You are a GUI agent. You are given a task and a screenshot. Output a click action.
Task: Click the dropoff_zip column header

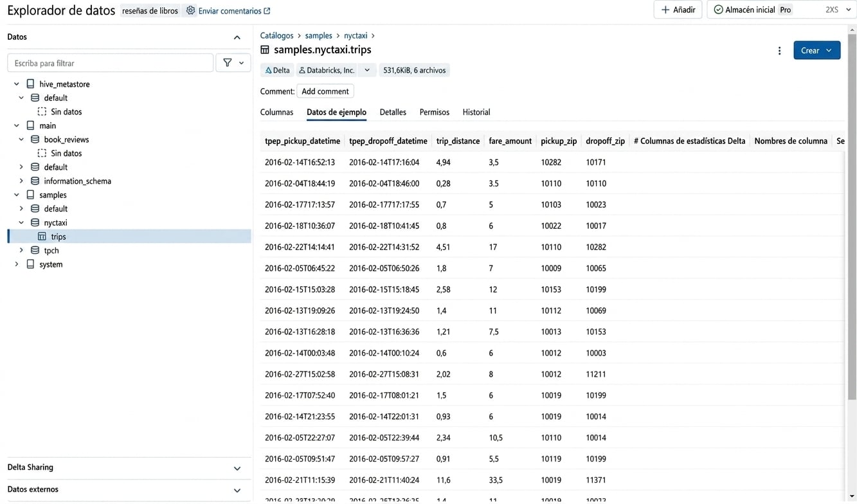605,141
